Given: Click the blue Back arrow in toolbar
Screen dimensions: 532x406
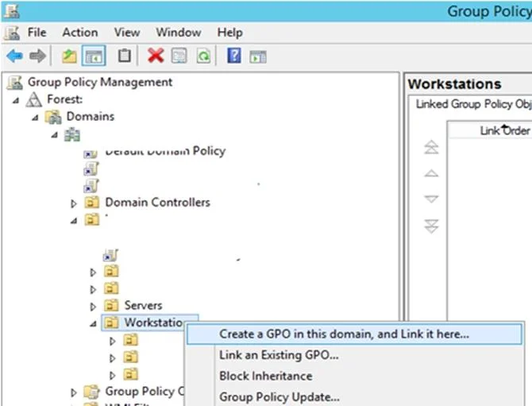Looking at the screenshot, I should (14, 56).
